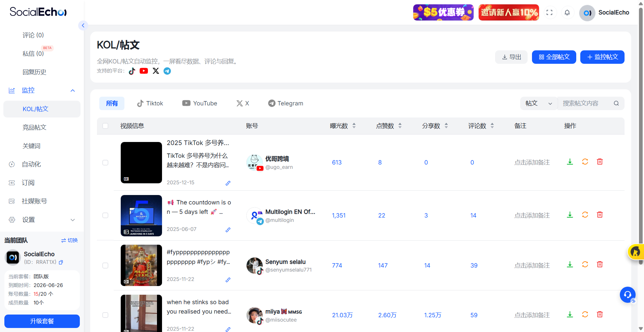The width and height of the screenshot is (644, 332).
Task: Open the notifications bell
Action: [x=567, y=12]
